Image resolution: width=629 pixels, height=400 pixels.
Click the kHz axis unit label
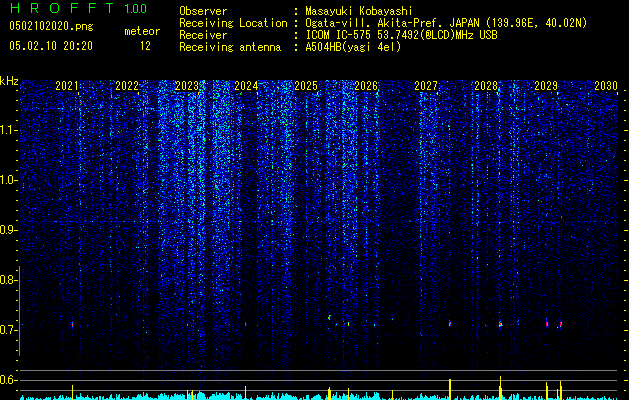(9, 81)
